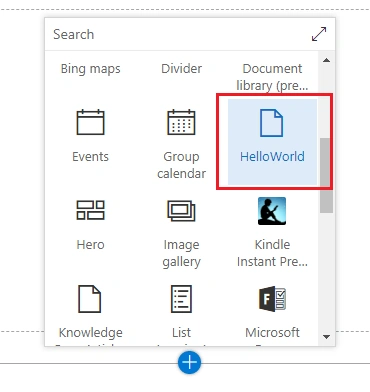Add the HelloWorld web part icon
This screenshot has height=392, width=370.
[272, 123]
